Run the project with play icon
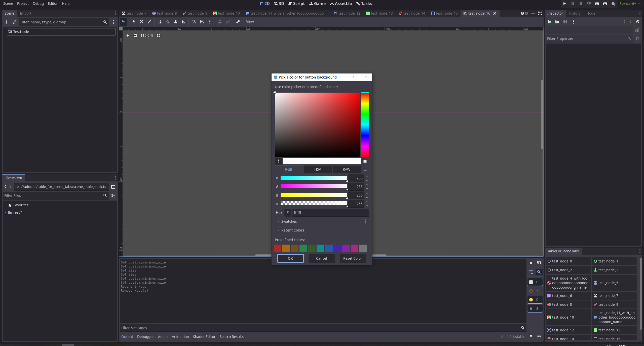The image size is (644, 346). (564, 4)
